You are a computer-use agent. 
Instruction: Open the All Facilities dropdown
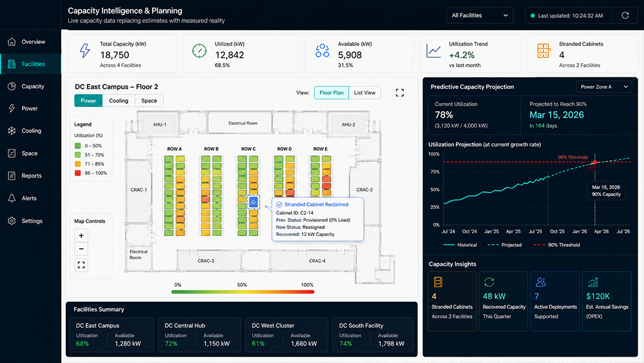pos(479,15)
